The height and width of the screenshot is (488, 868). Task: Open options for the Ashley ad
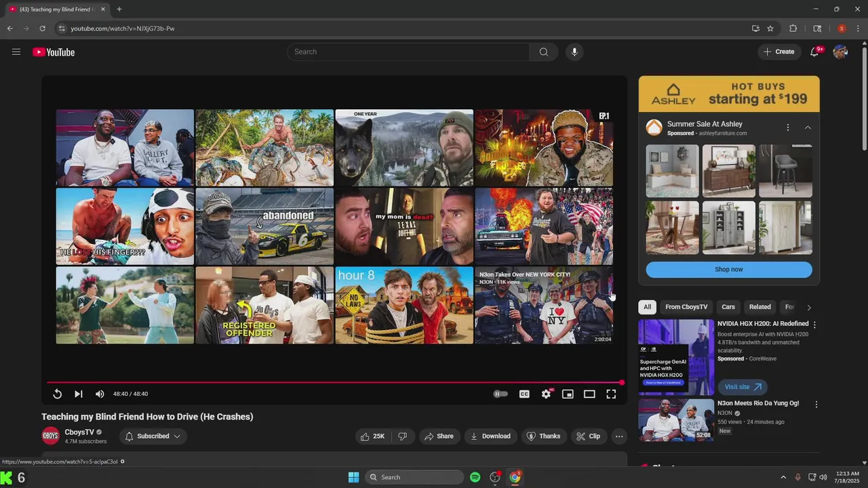pyautogui.click(x=787, y=127)
